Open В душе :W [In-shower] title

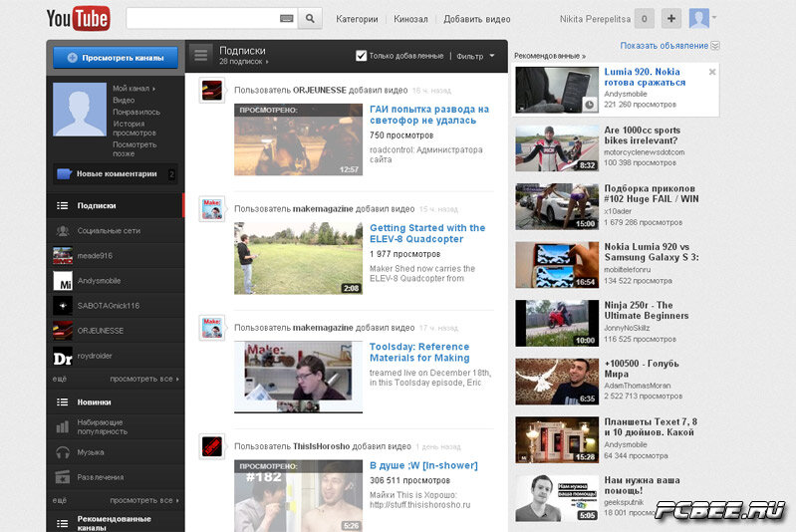coord(423,465)
